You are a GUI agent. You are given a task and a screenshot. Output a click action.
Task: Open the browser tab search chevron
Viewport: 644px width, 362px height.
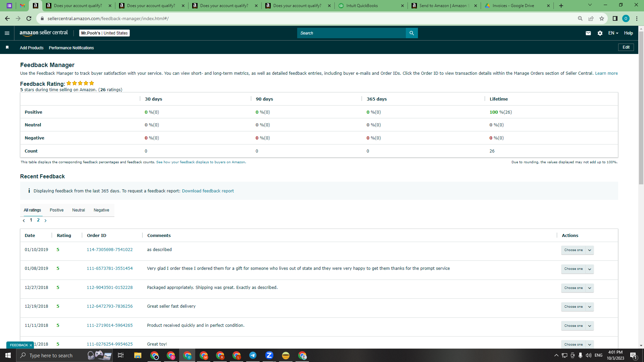click(x=590, y=5)
